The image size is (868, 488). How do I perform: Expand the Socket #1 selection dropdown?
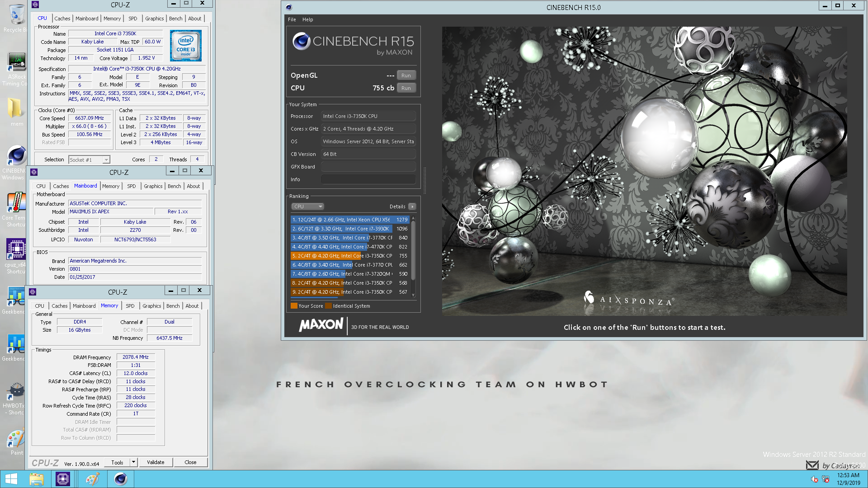(106, 160)
